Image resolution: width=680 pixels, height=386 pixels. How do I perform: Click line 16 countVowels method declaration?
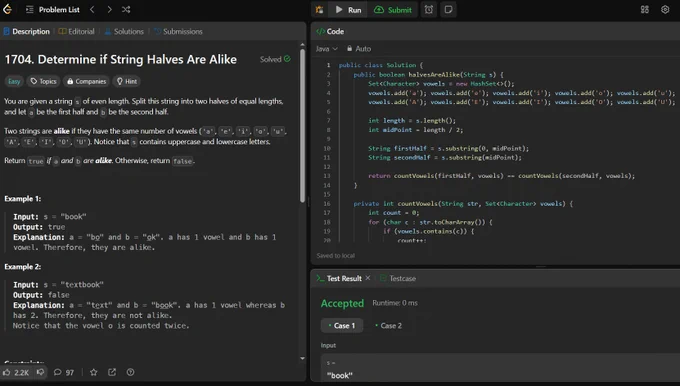tap(463, 203)
